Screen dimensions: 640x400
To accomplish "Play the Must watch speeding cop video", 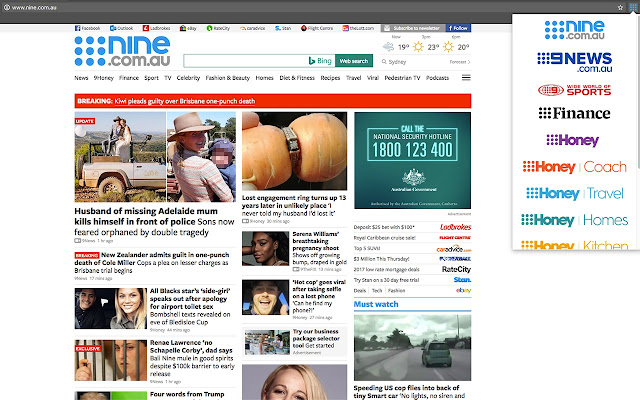I will 412,347.
